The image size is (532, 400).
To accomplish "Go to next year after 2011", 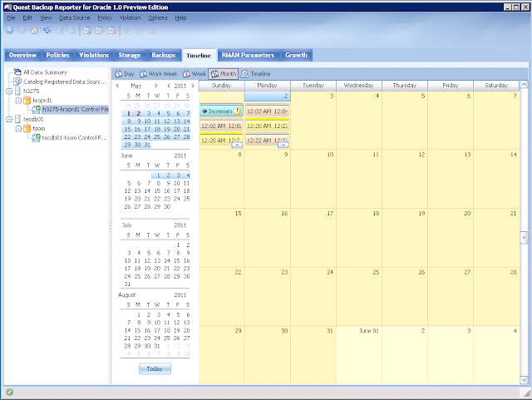I will coord(193,86).
